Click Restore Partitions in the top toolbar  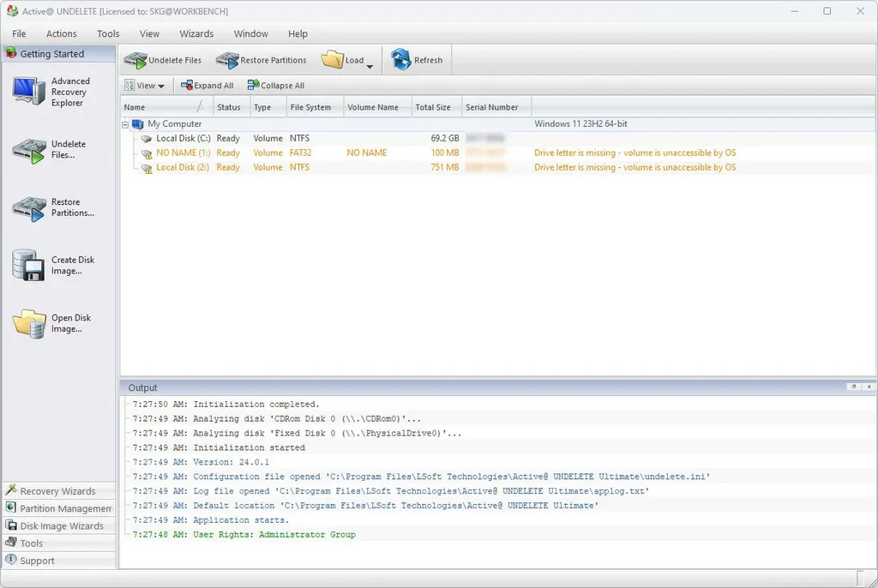click(x=261, y=60)
